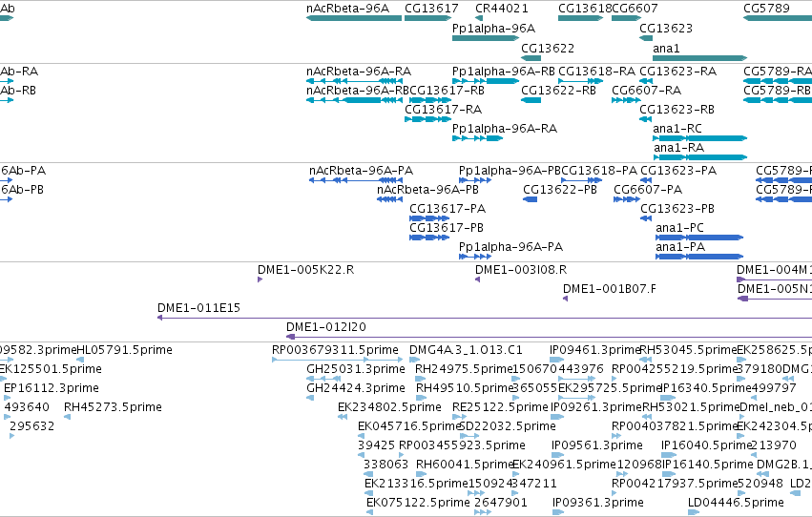Click transcript CG13622-RB

531,100
